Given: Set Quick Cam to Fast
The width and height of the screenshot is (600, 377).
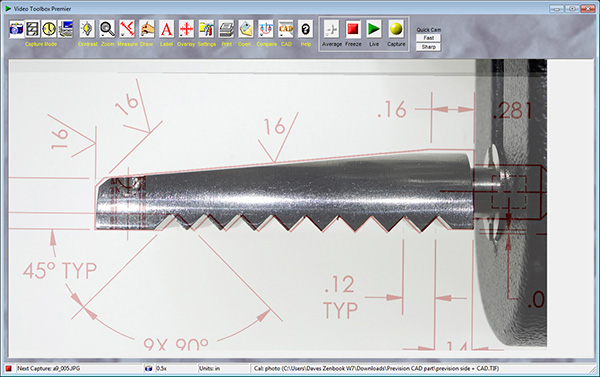Looking at the screenshot, I should click(x=429, y=38).
